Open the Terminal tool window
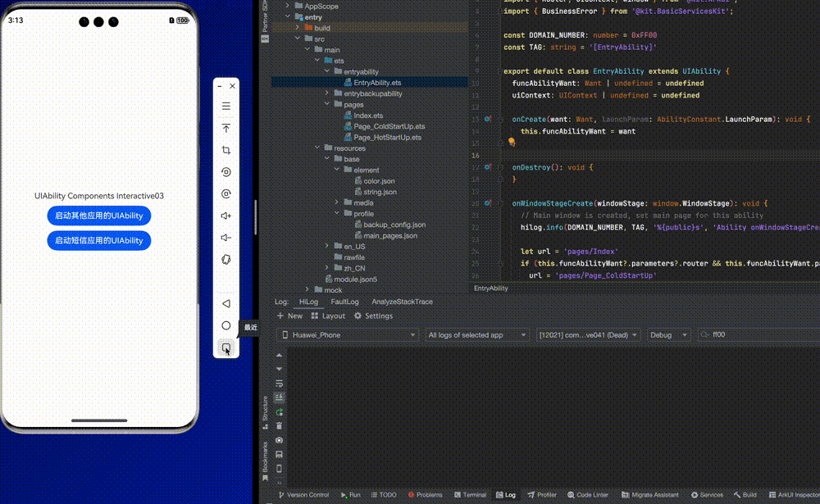 coord(470,495)
